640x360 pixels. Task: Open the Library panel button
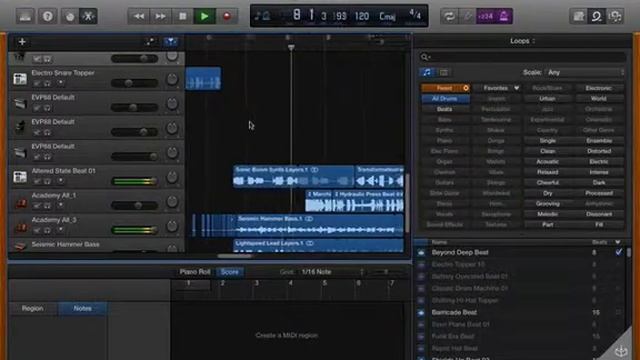25,16
